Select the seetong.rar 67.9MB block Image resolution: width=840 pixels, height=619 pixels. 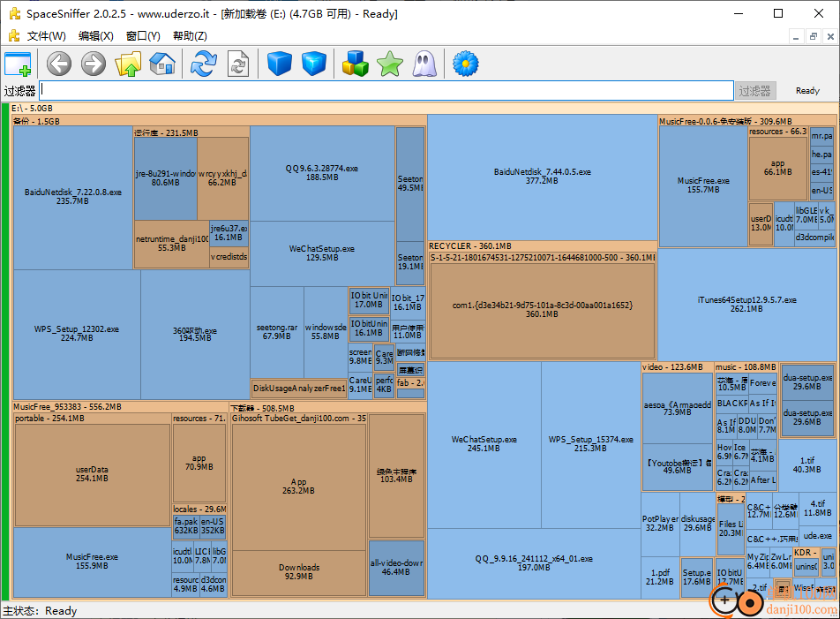[277, 332]
